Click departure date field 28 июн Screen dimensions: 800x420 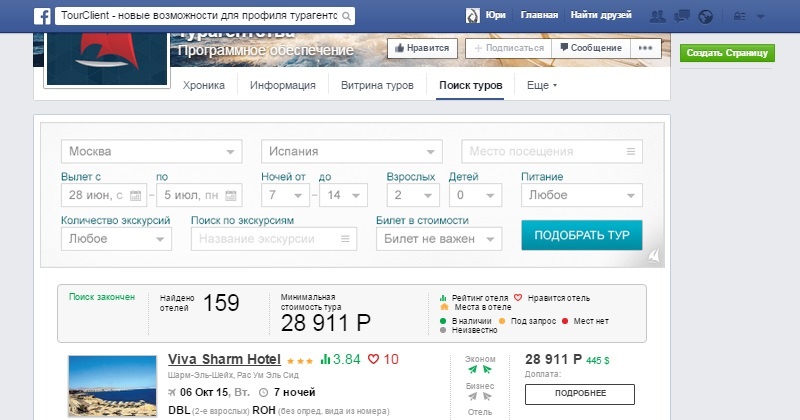tap(104, 195)
